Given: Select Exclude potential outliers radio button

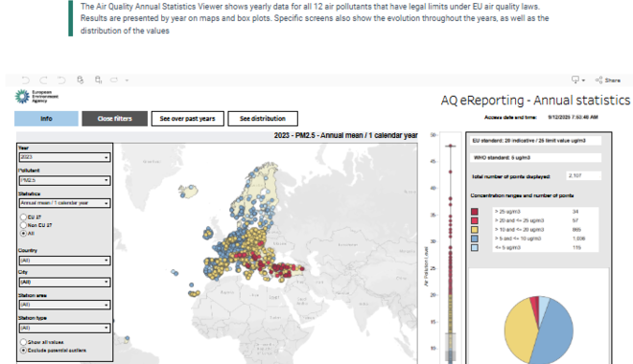Looking at the screenshot, I should coord(23,351).
